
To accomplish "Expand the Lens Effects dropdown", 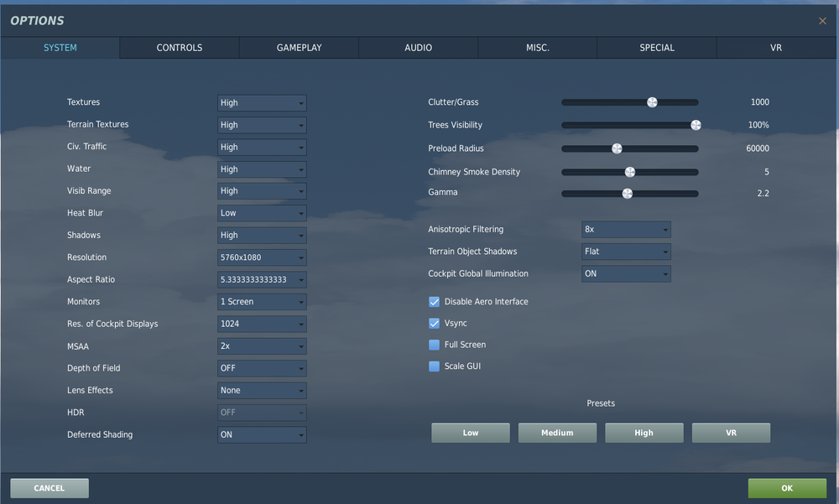I will pos(262,391).
